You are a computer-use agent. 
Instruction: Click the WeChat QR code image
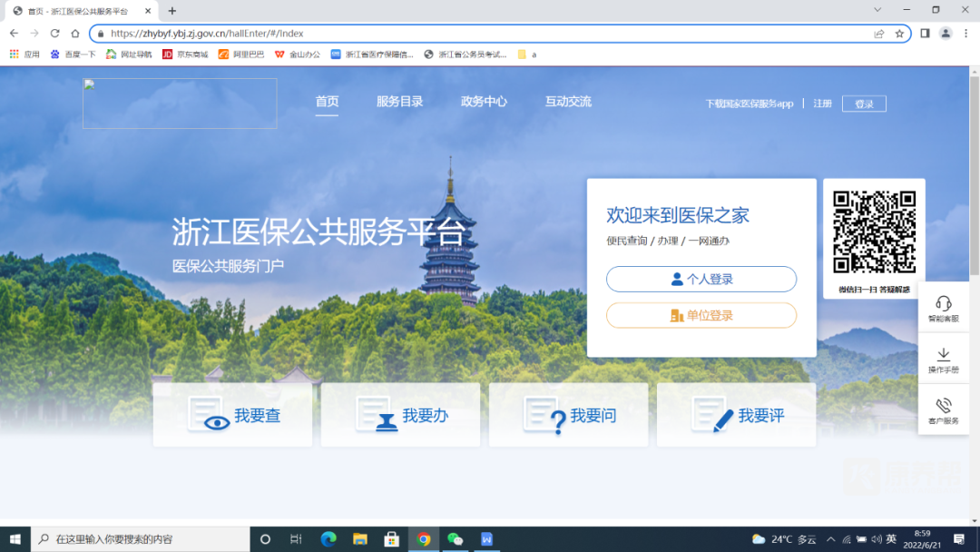[x=874, y=232]
